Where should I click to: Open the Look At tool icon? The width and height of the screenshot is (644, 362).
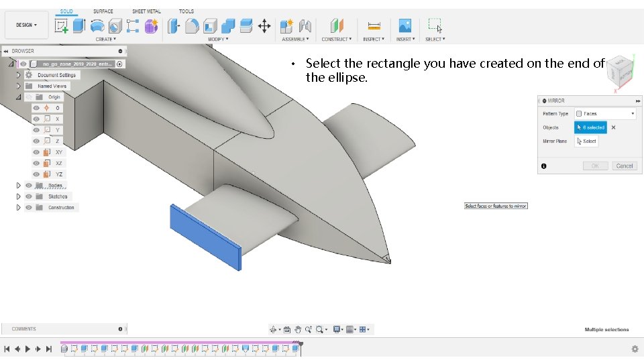[287, 329]
